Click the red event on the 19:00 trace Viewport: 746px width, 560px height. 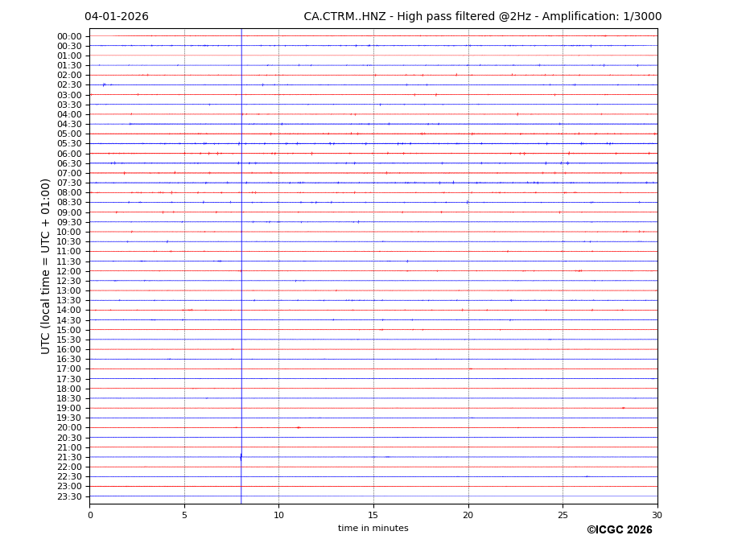click(623, 408)
